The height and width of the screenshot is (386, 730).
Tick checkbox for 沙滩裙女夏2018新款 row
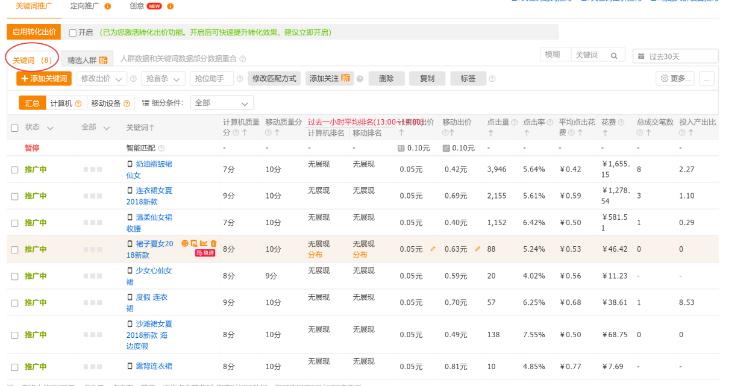point(14,335)
